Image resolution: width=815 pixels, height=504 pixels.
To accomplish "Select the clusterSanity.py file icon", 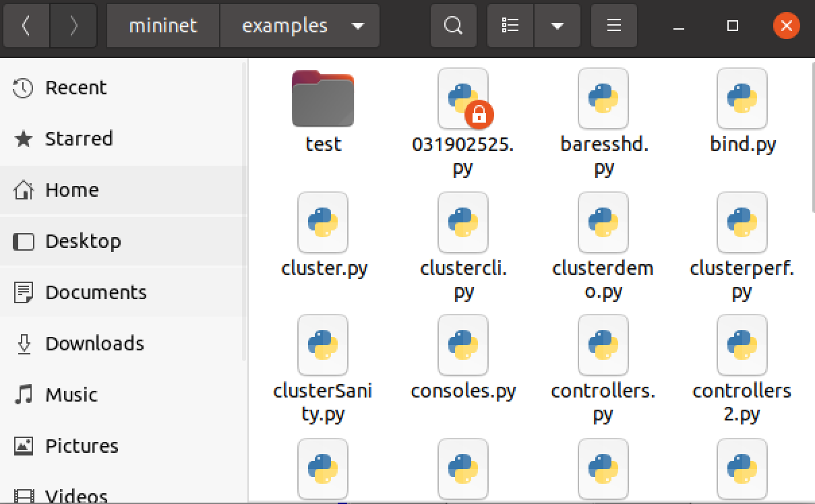I will tap(323, 345).
